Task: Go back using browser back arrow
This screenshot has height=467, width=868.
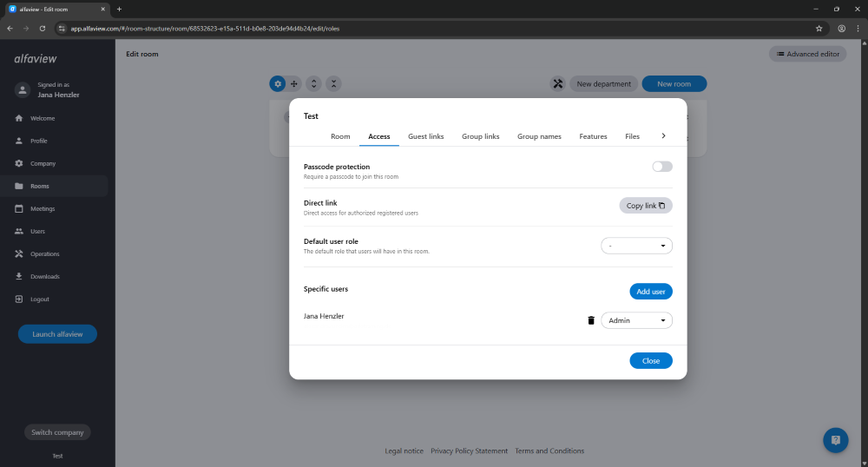Action: (10, 29)
